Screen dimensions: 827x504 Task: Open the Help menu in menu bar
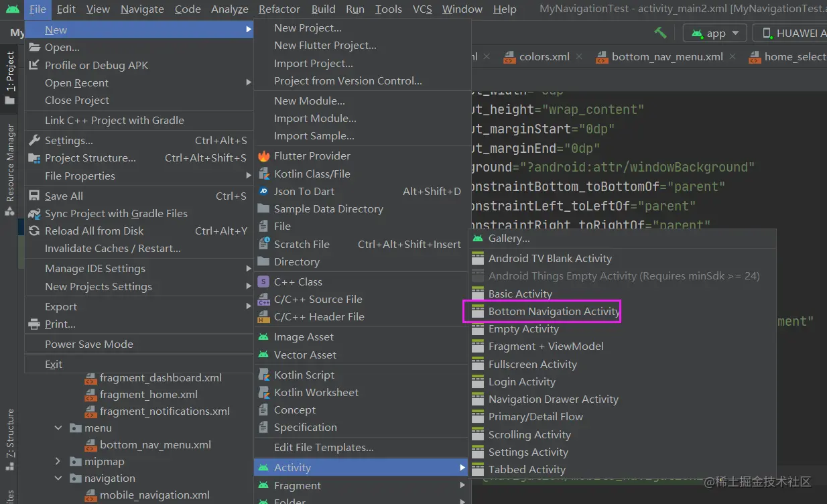tap(505, 9)
